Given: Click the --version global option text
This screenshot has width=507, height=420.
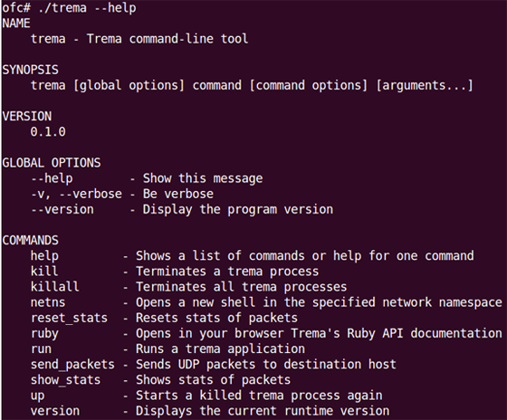Looking at the screenshot, I should (x=62, y=209).
